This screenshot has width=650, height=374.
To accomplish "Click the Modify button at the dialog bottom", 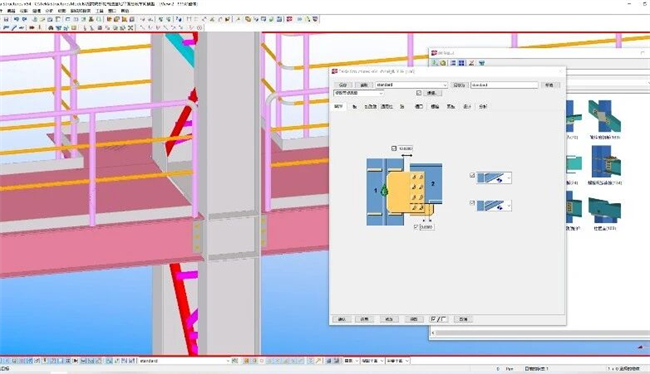I will tap(389, 319).
